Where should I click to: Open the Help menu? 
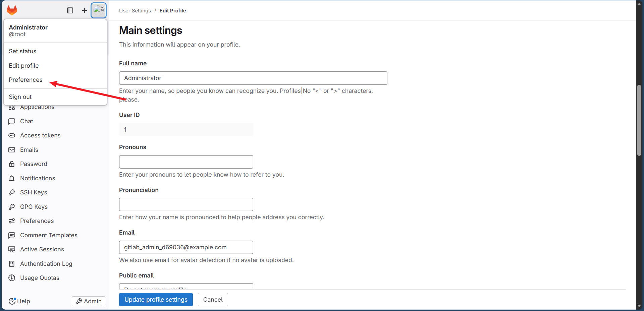19,301
